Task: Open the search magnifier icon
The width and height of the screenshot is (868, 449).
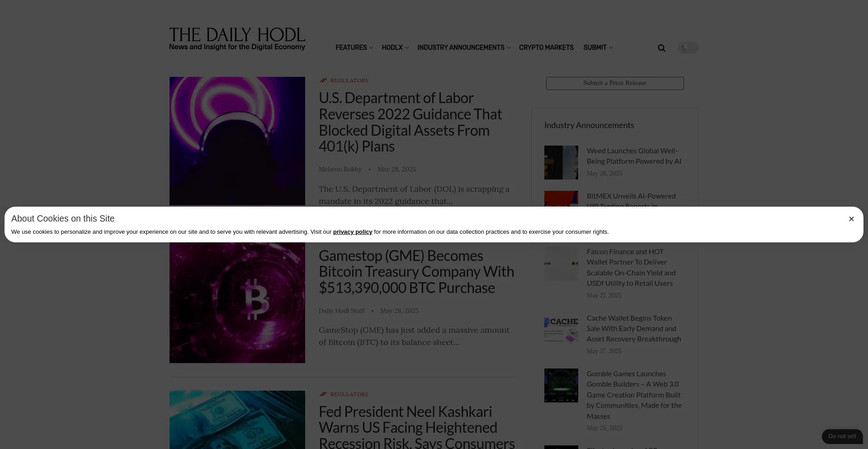Action: [661, 48]
